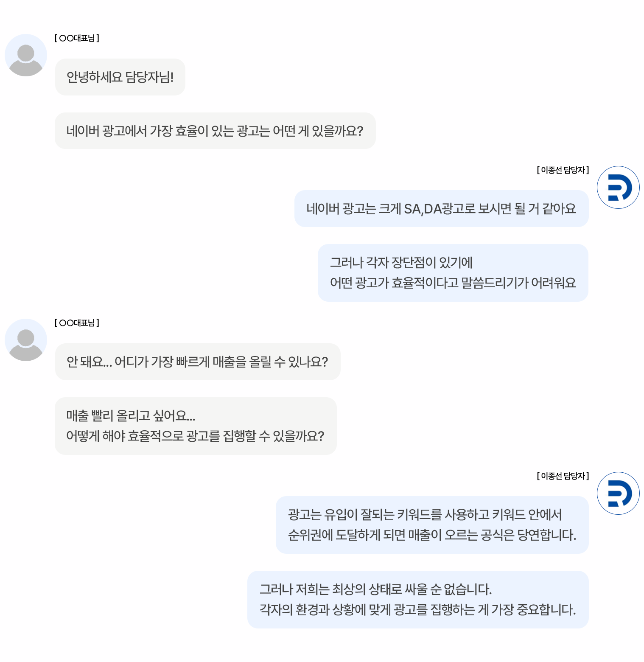Click the '안녕하세요 담당자님!' message bubble
This screenshot has height=662, width=644.
pos(120,77)
